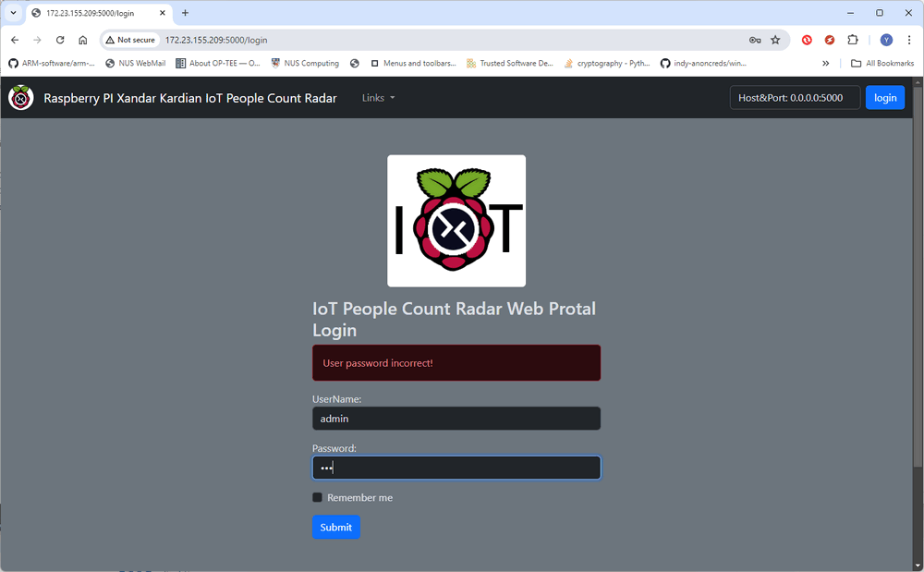Click "IoT People Count Radar Web Protal Login" heading
The width and height of the screenshot is (924, 572).
tap(454, 320)
